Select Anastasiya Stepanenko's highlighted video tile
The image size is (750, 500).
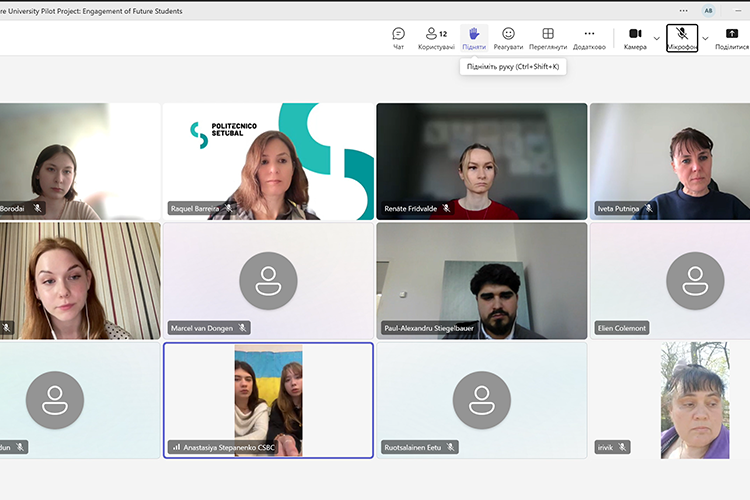[x=268, y=400]
